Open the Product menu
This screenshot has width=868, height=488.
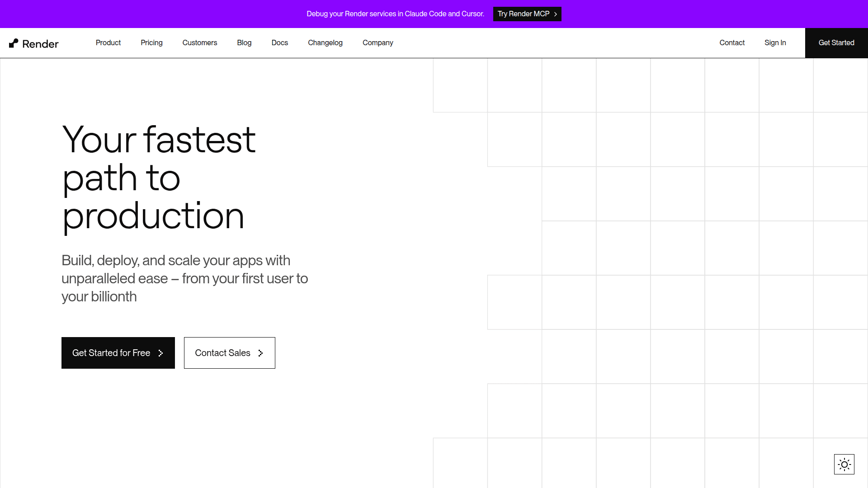[x=108, y=42]
